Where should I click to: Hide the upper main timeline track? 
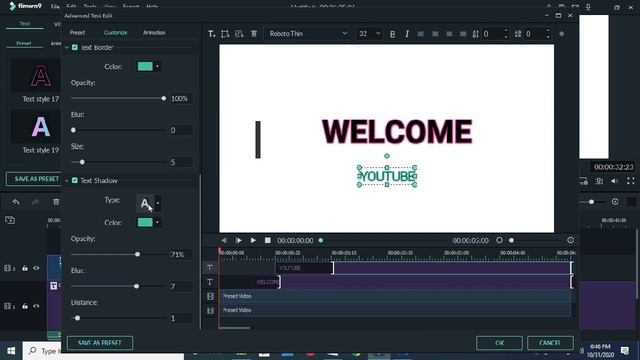(x=36, y=268)
